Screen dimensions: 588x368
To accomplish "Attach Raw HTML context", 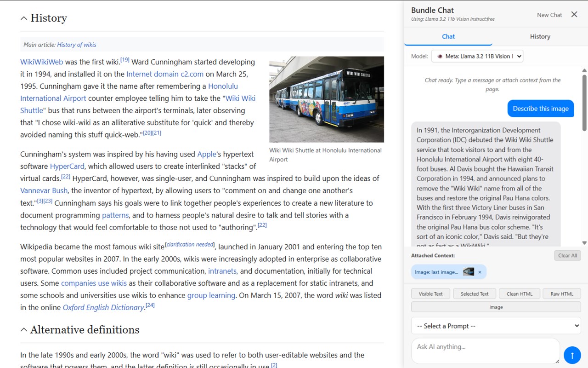I will (x=562, y=293).
